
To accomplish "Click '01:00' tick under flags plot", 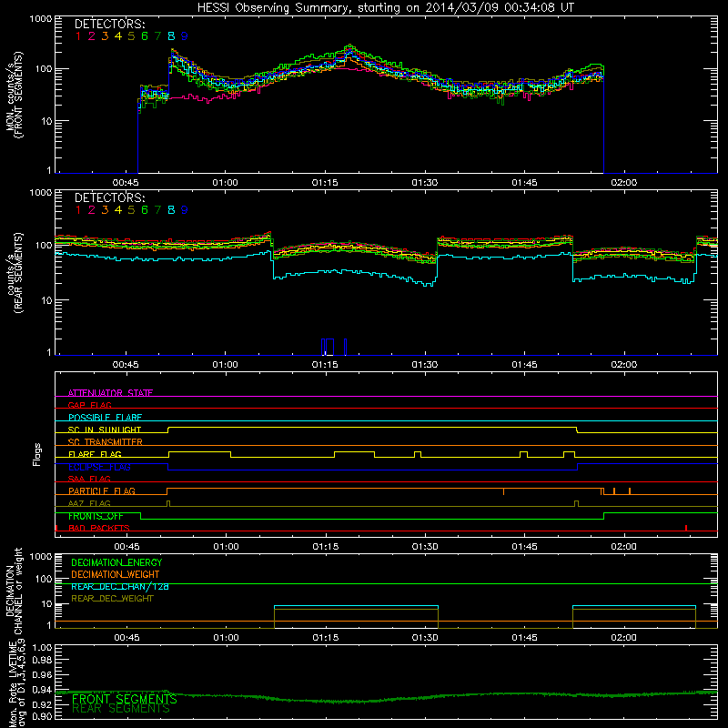I will pyautogui.click(x=226, y=547).
